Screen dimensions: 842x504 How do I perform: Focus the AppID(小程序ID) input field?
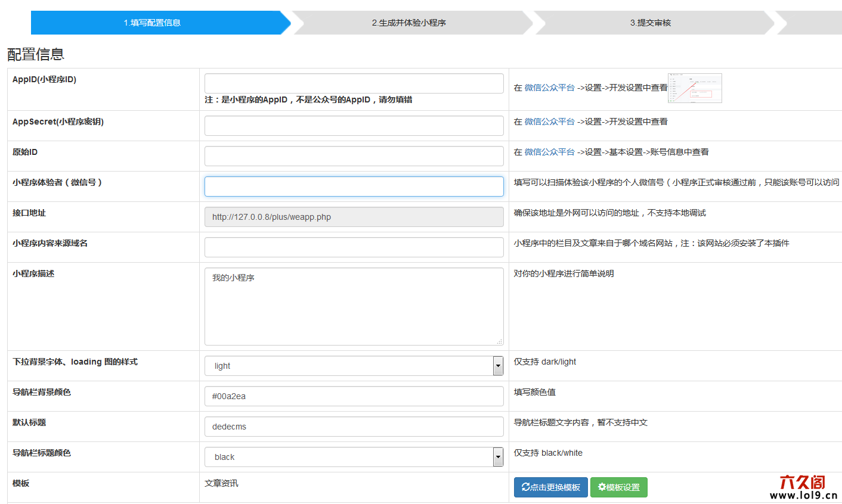pos(354,83)
